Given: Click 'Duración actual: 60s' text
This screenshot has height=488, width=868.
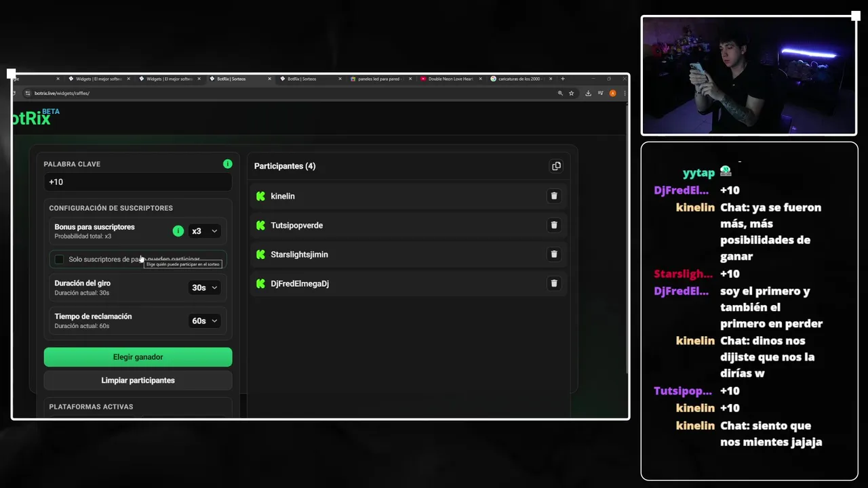Looking at the screenshot, I should 82,326.
